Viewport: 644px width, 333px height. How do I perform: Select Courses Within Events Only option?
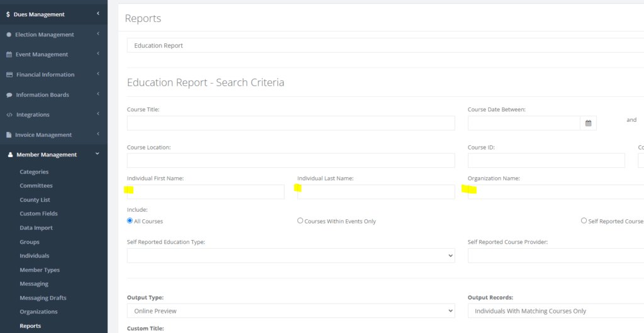[300, 221]
